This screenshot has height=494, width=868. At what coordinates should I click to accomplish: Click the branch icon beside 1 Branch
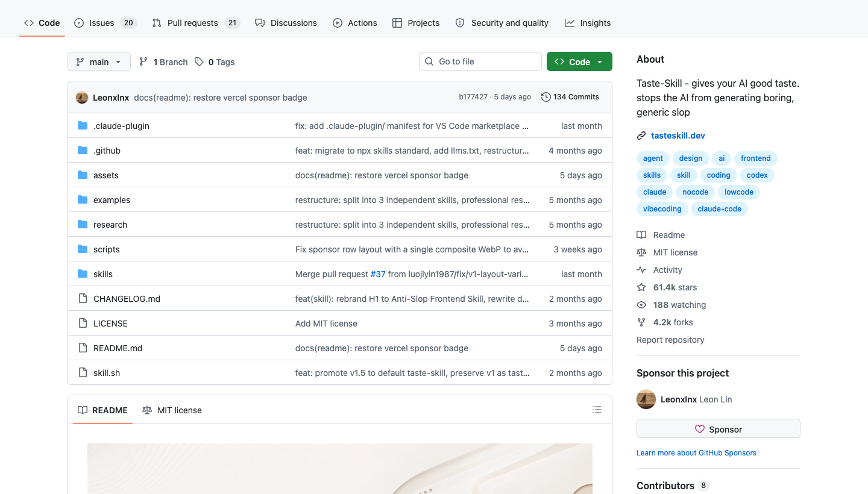tap(143, 62)
